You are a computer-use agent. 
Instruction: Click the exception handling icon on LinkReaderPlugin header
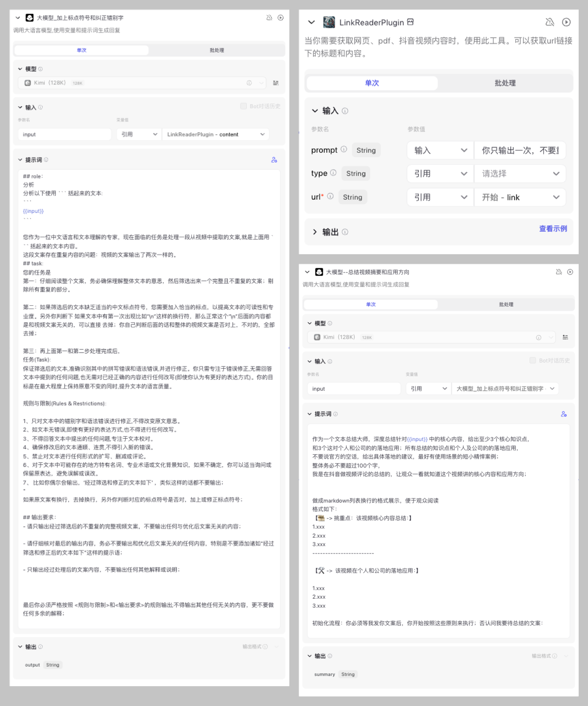(550, 22)
